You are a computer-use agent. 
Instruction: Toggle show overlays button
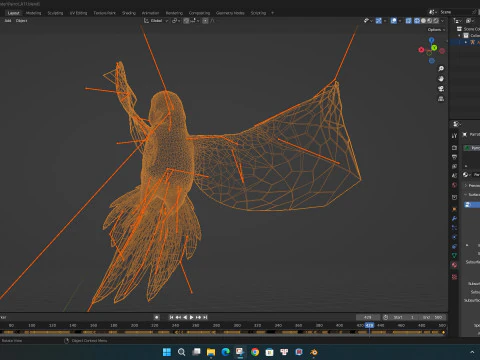pos(394,21)
